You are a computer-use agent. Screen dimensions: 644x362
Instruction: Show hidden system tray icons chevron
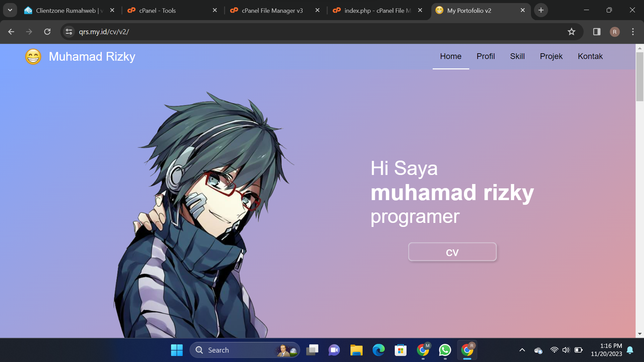[522, 350]
